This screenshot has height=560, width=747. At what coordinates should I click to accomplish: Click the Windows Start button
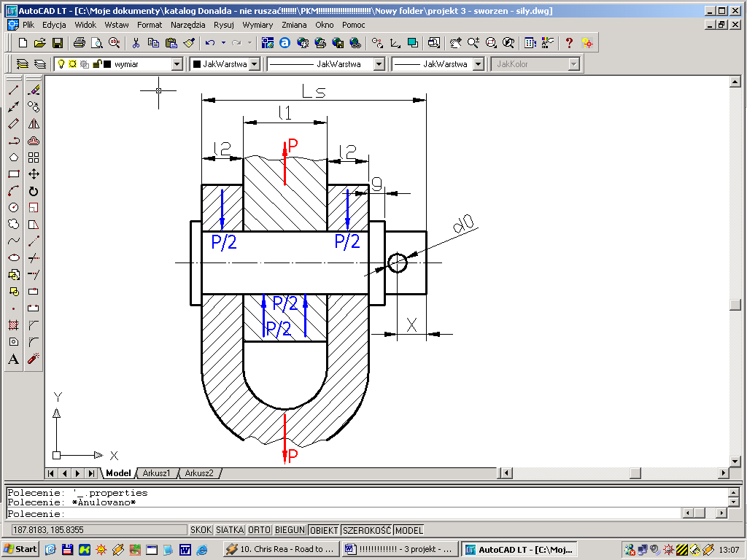pos(20,549)
